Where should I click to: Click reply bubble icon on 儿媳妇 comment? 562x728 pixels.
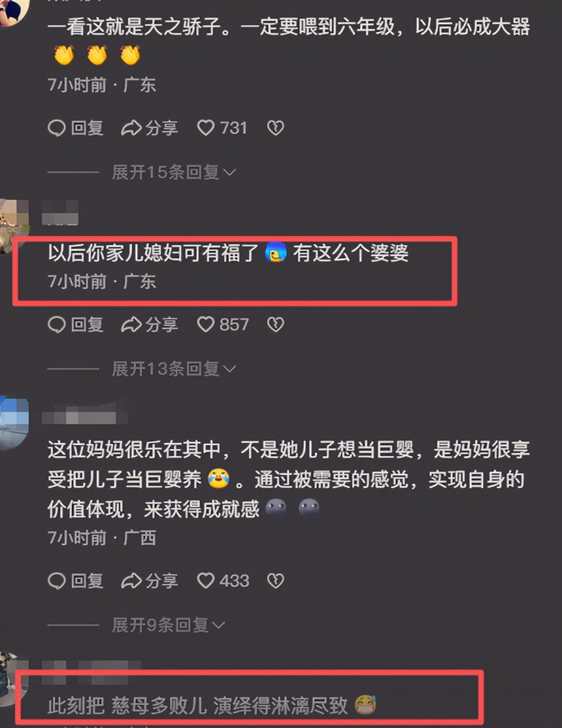57,324
